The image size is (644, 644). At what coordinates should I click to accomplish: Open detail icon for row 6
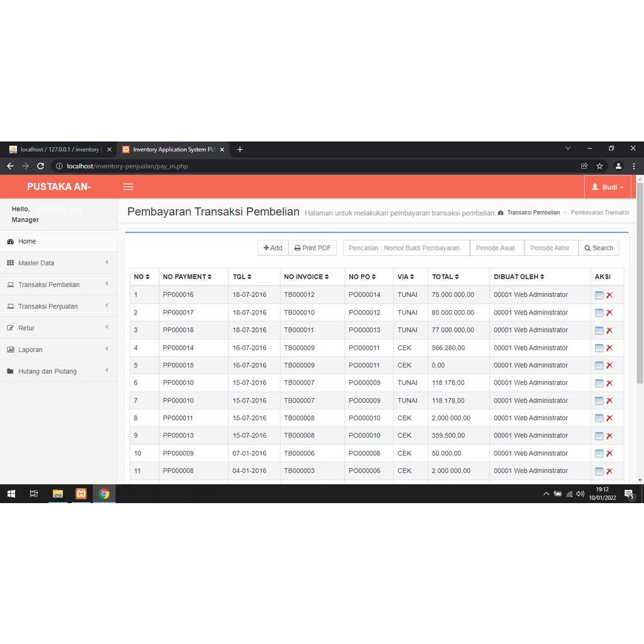(599, 383)
